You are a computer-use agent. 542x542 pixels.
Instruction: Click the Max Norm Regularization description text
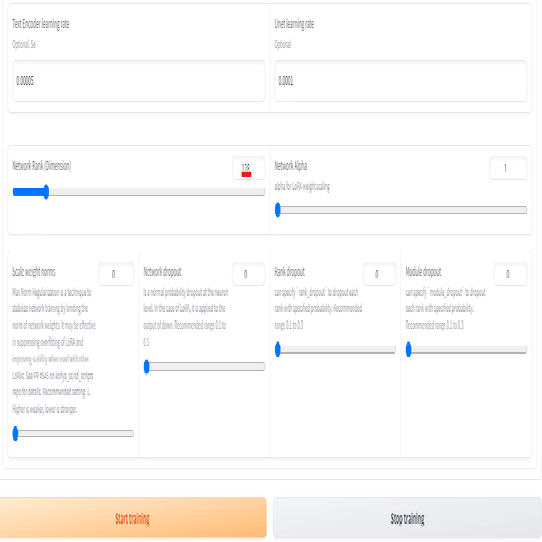[x=54, y=351]
